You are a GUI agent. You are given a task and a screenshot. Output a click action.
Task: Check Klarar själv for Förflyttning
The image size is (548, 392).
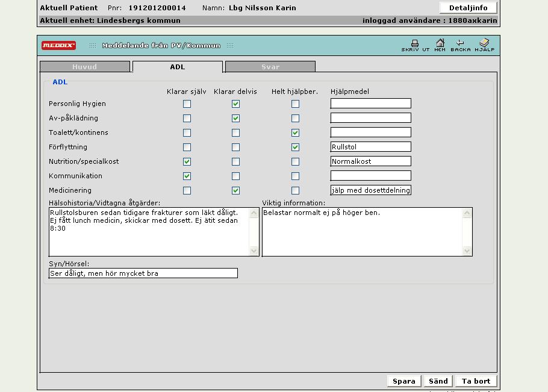pos(187,147)
